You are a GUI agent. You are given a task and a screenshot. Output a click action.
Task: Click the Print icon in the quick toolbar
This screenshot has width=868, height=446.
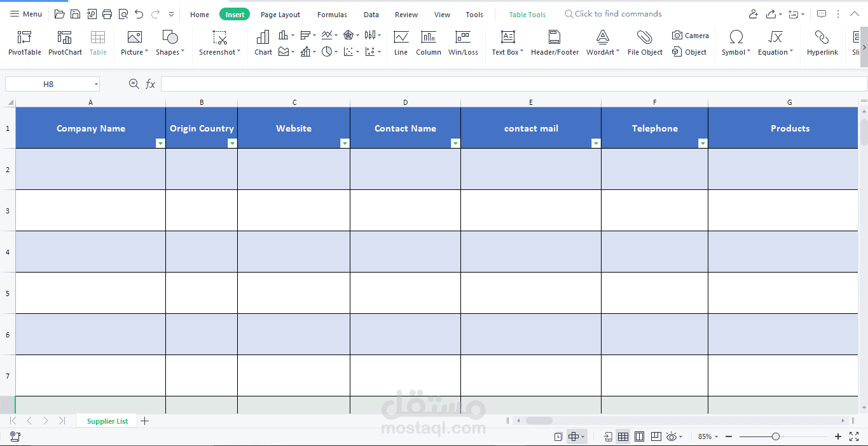coord(107,14)
